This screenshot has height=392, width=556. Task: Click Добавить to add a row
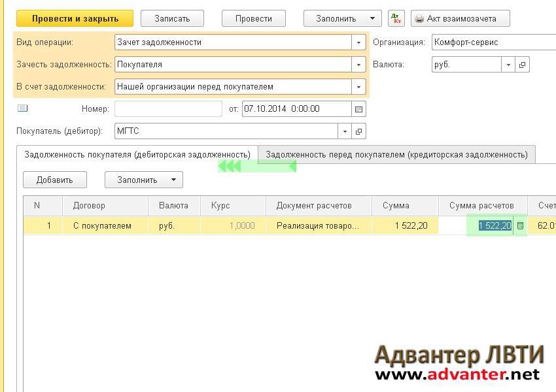(x=54, y=180)
